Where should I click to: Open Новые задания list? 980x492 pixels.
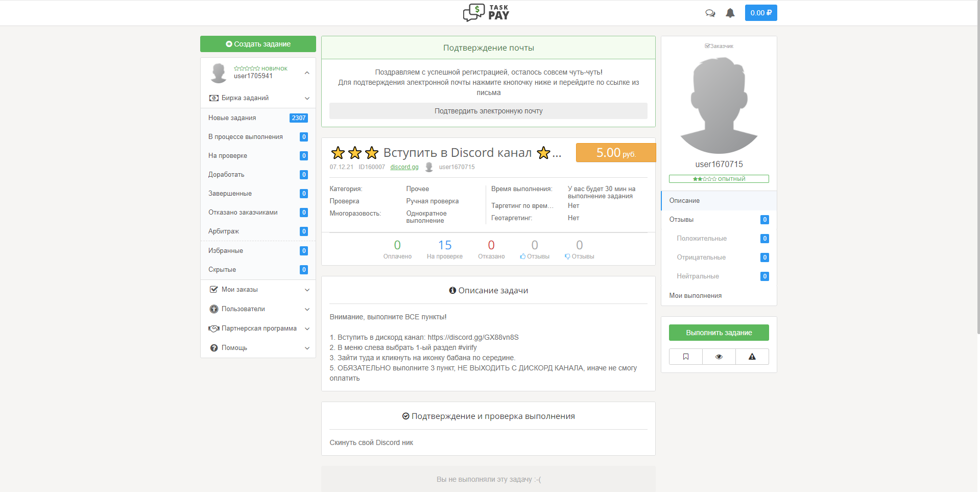[x=258, y=118]
